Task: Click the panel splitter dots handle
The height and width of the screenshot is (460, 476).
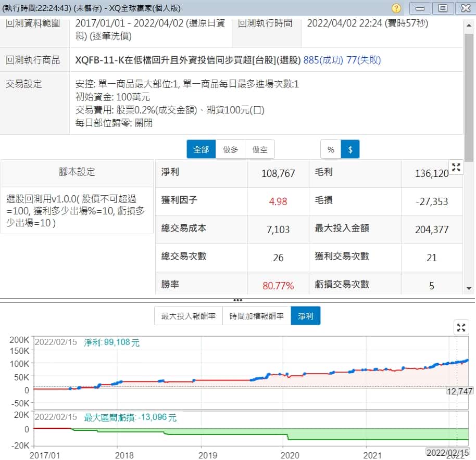Action: (x=237, y=300)
